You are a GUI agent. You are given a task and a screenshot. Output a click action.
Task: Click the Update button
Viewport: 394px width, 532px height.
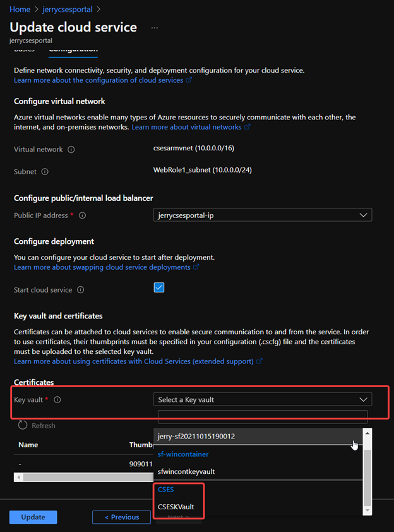(33, 517)
